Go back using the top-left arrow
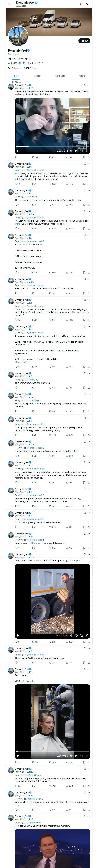This screenshot has height=868, width=98. (x=9, y=4)
